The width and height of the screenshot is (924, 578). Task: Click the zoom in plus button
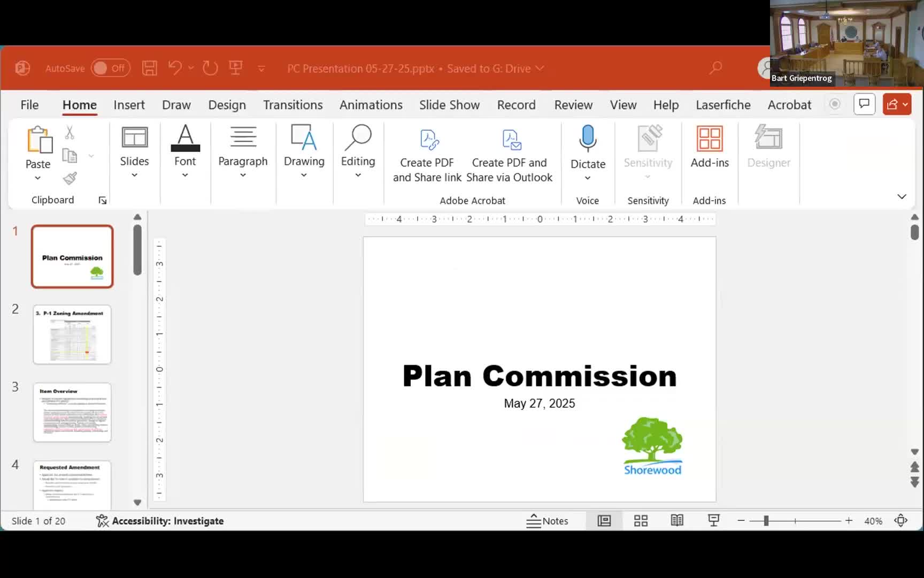coord(849,521)
